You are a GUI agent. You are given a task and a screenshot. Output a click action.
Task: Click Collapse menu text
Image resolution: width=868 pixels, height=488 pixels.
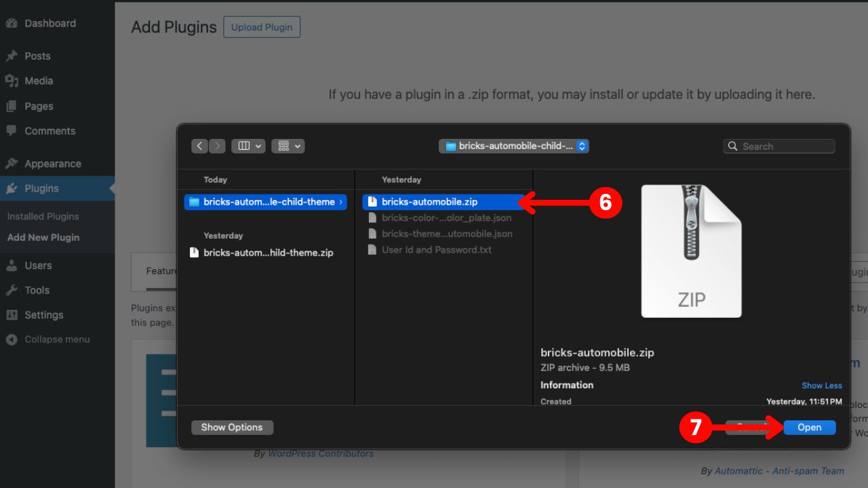pos(57,340)
